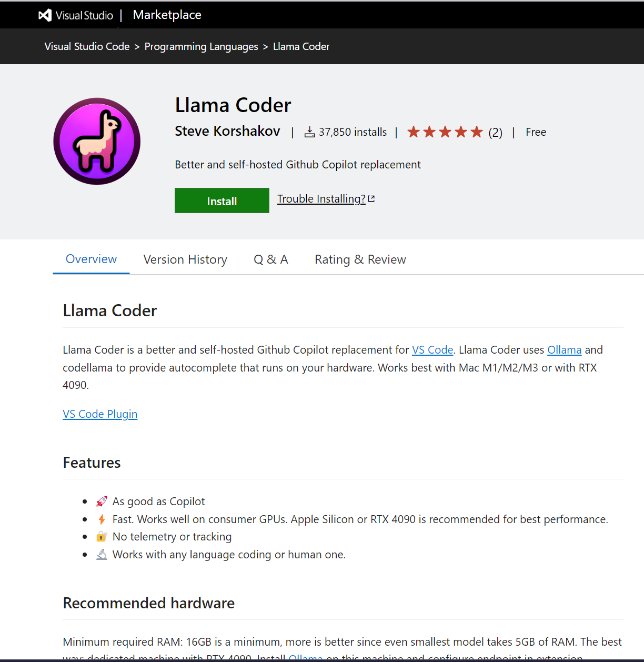Select the rating count (2) link

pyautogui.click(x=495, y=132)
